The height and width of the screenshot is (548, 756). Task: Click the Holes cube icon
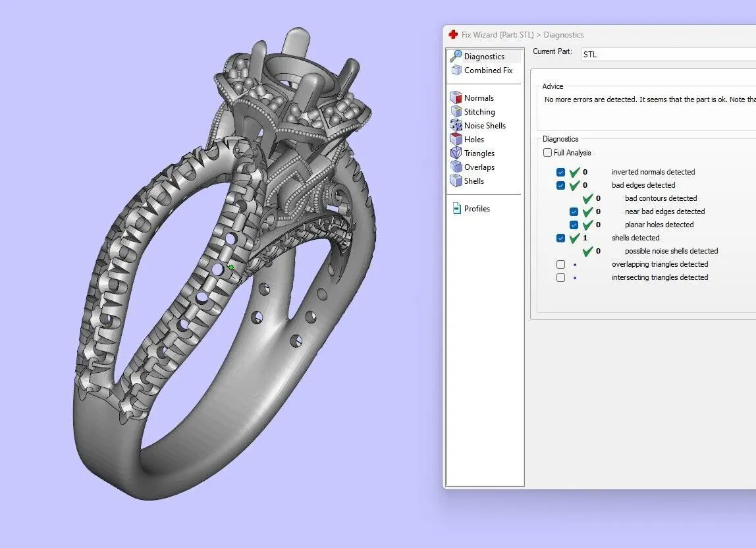coord(456,140)
